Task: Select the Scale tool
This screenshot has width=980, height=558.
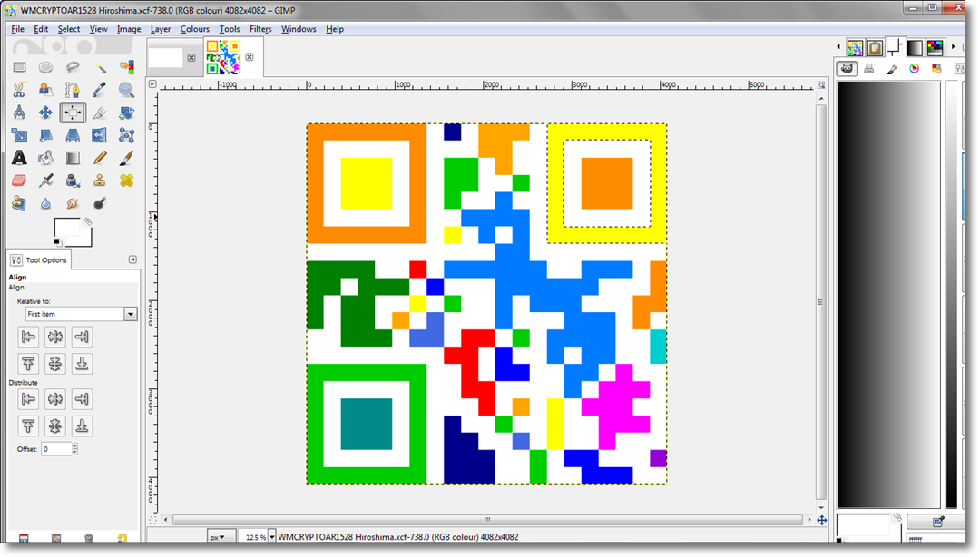Action: coord(19,135)
